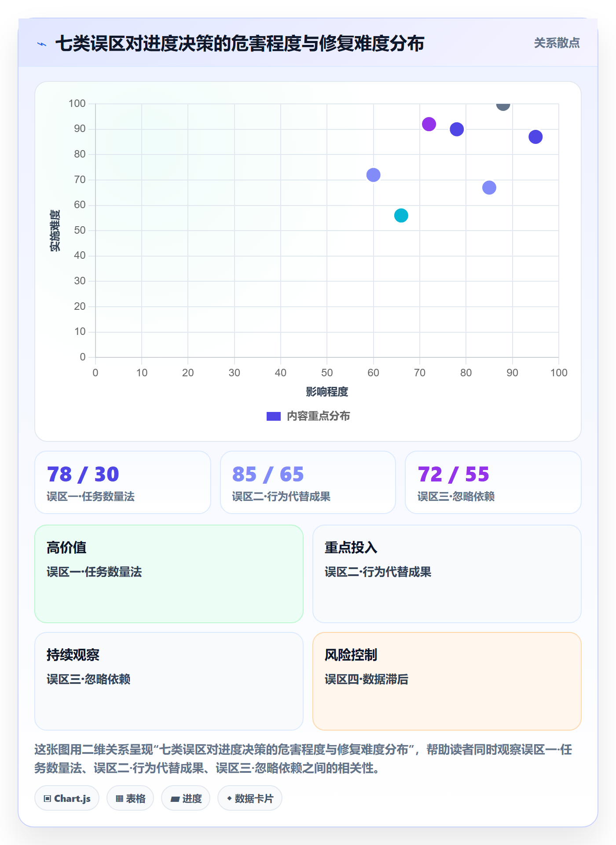The height and width of the screenshot is (845, 616).
Task: Click the x-axis title "影响程度"
Action: [327, 392]
